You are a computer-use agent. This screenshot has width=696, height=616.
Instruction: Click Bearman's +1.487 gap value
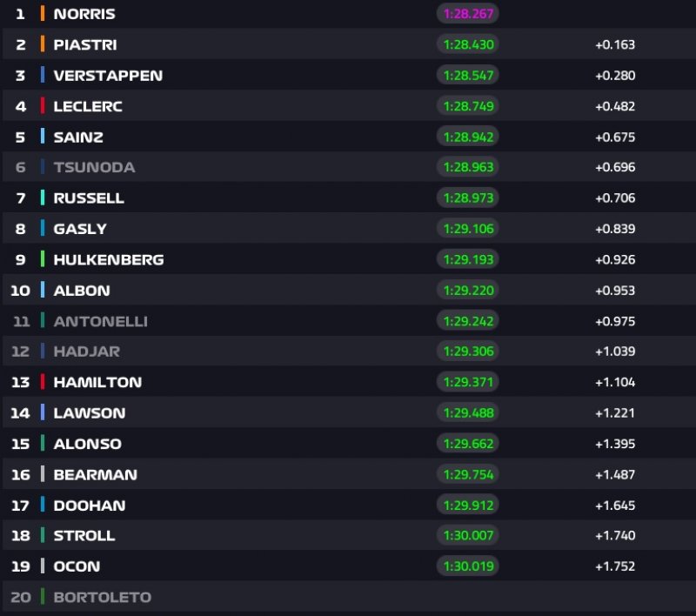click(x=615, y=474)
